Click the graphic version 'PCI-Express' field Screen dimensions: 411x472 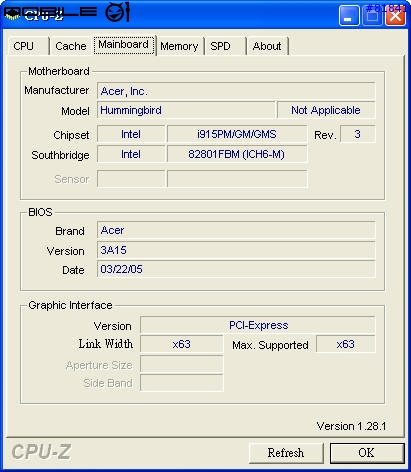258,325
